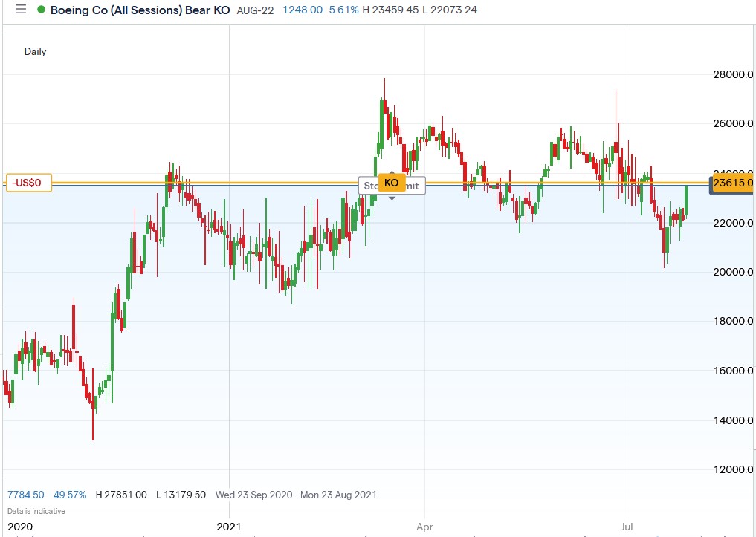Select the 2021 label on the time axis
The image size is (756, 537).
click(x=229, y=527)
